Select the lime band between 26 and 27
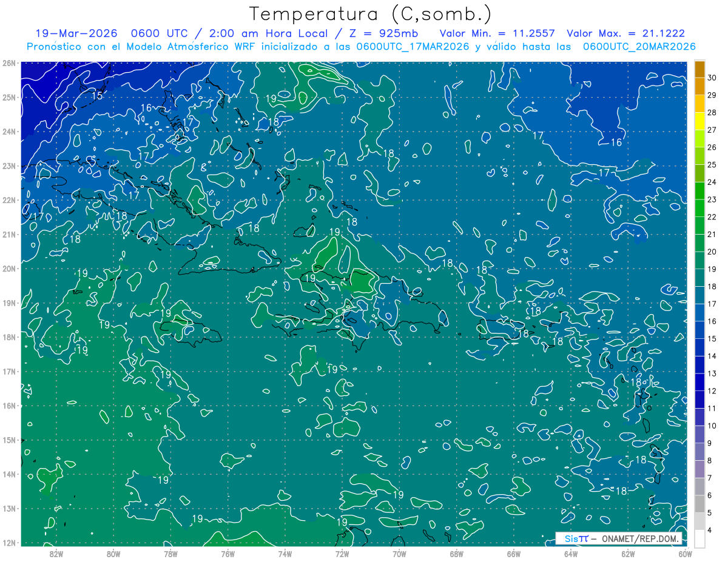728x562 pixels. (699, 138)
